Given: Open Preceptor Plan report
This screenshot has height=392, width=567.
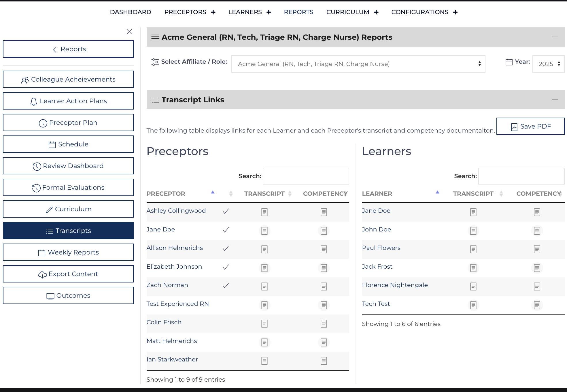Looking at the screenshot, I should (68, 122).
